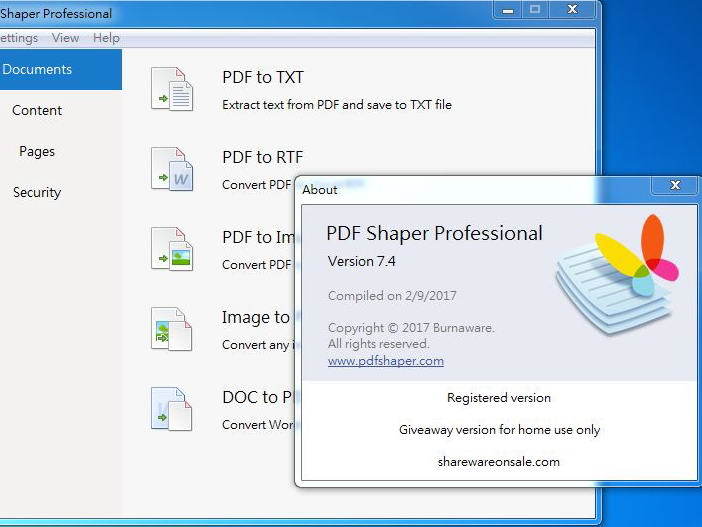The height and width of the screenshot is (527, 702).
Task: Click 'Extract text from PDF and save to TXT file'
Action: point(337,105)
